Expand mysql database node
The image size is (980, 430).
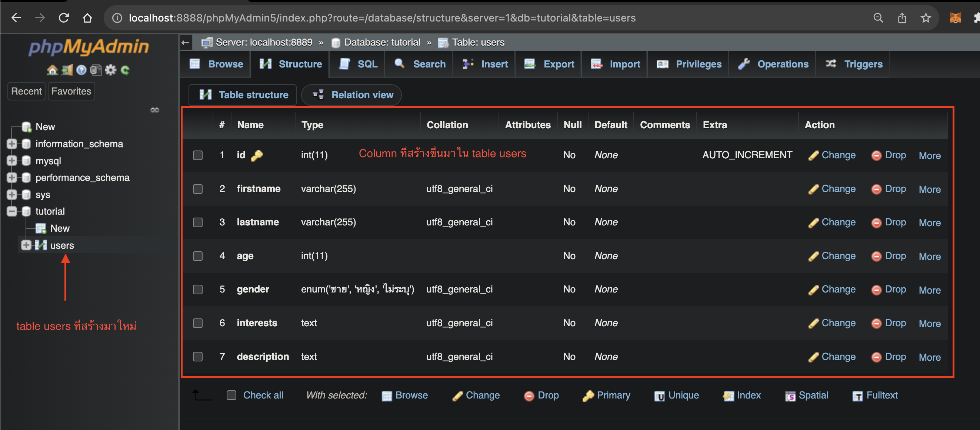[x=12, y=161]
